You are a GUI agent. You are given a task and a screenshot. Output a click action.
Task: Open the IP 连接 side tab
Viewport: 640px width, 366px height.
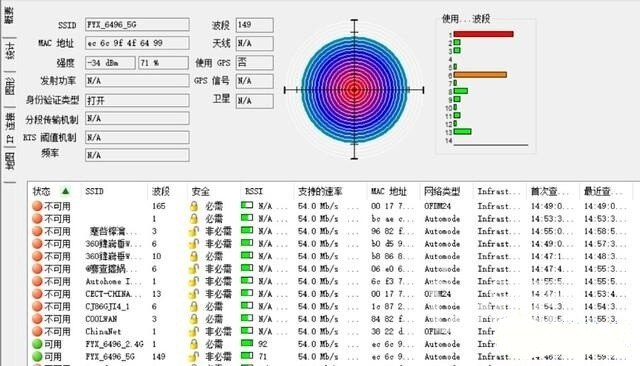tap(10, 127)
